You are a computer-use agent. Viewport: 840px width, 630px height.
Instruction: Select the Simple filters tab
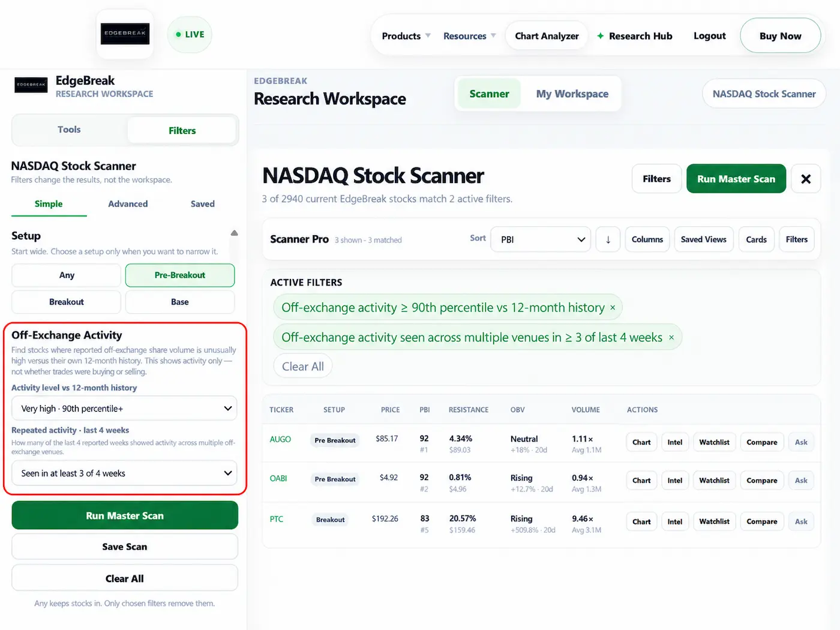click(x=49, y=204)
